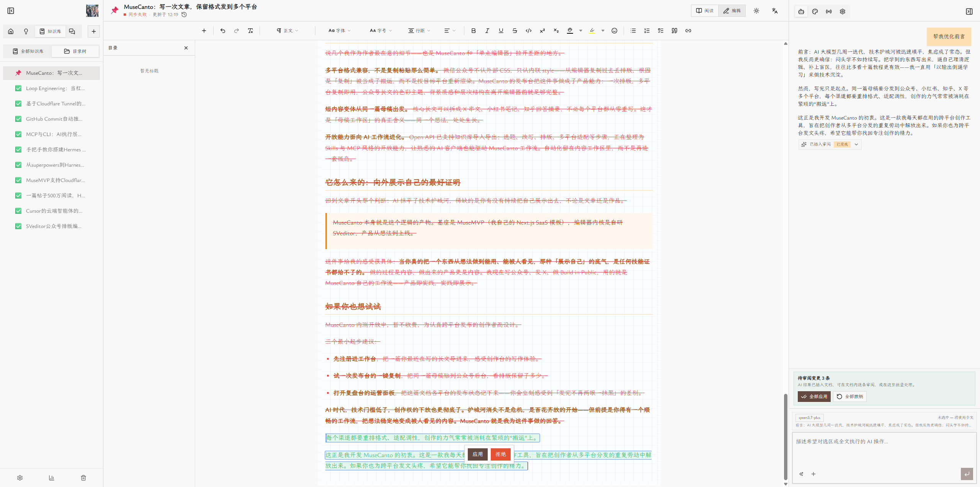Open the statistics chart icon

[52, 478]
